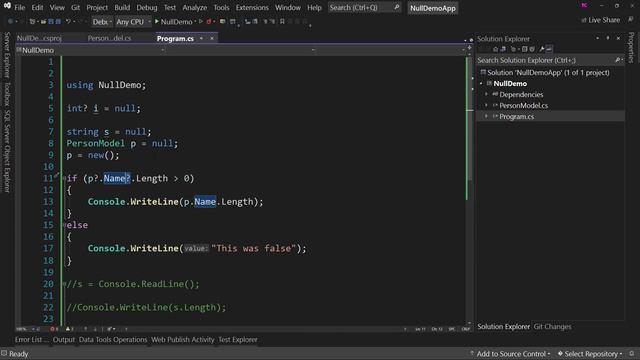Open the Server Explorer side tab
The image size is (640, 360).
pyautogui.click(x=7, y=55)
